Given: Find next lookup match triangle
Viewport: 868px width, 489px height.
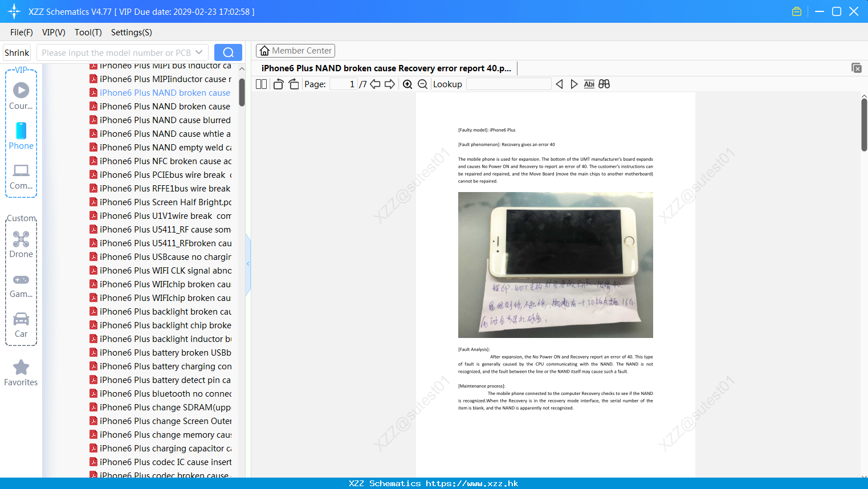Looking at the screenshot, I should pyautogui.click(x=574, y=84).
